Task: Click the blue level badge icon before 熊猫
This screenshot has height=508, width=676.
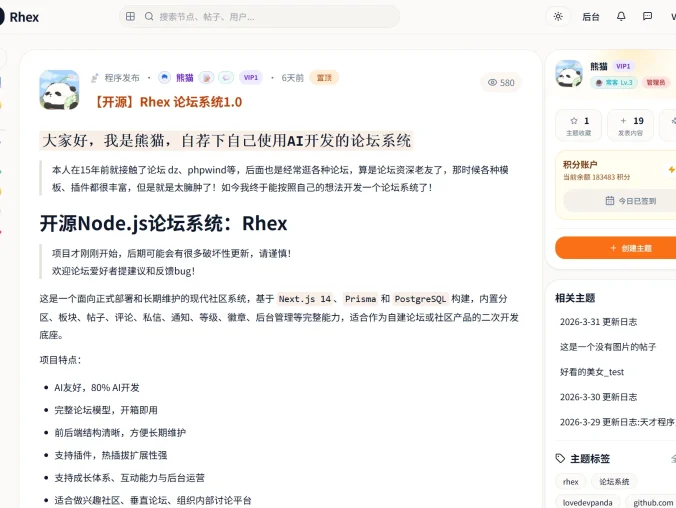Action: (164, 77)
